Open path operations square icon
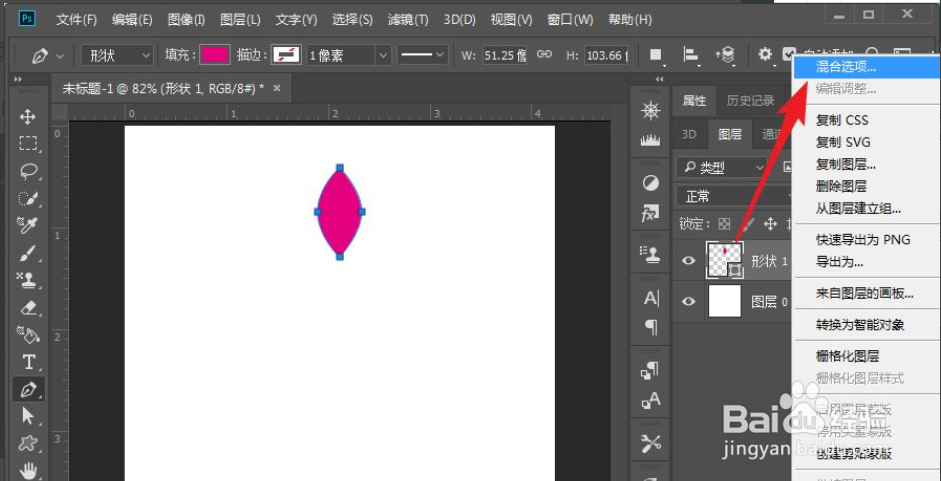The image size is (941, 481). coord(656,55)
